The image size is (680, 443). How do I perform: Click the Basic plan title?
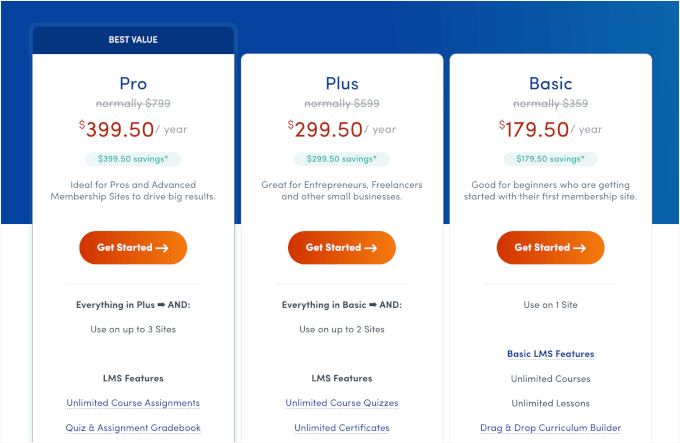(x=550, y=83)
